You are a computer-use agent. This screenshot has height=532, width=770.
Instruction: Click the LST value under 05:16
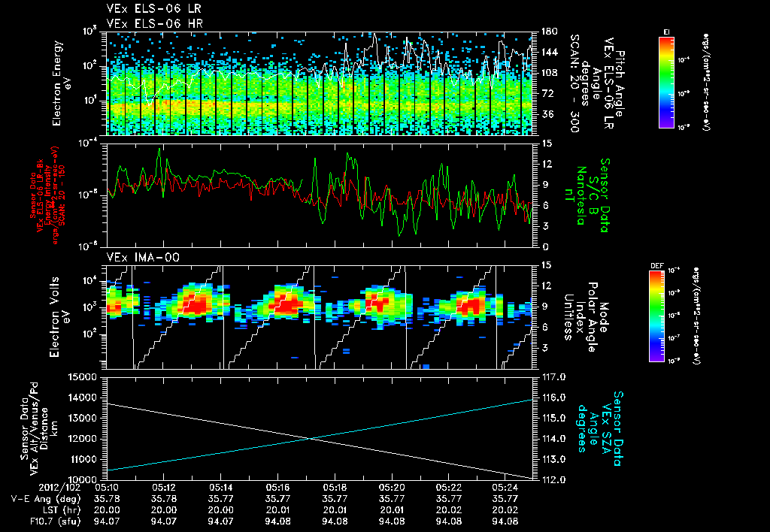pyautogui.click(x=277, y=510)
